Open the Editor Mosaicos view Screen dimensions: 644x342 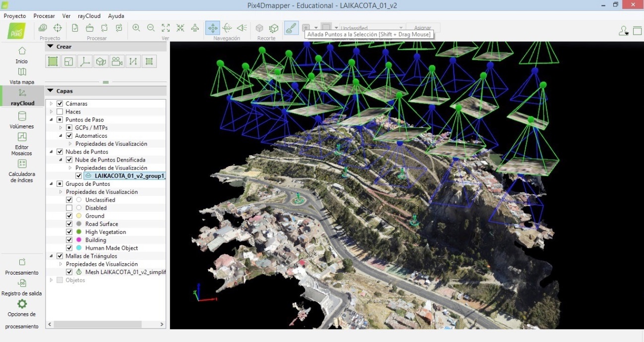pos(22,143)
